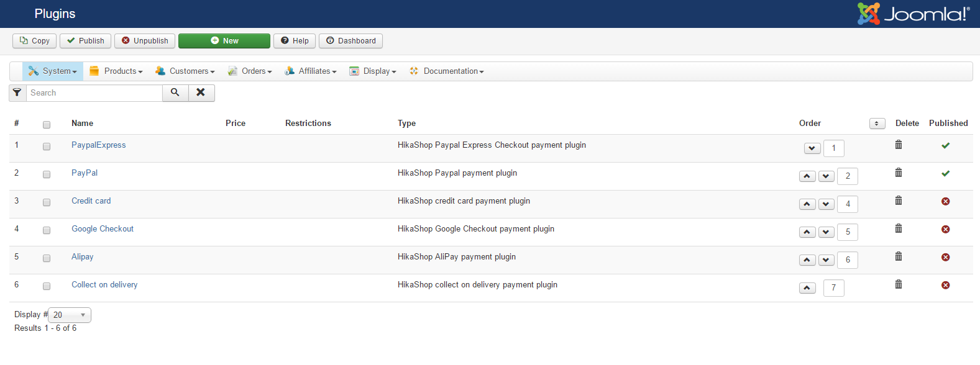Open the Google Checkout plugin link
Image resolution: width=980 pixels, height=365 pixels.
[x=103, y=229]
